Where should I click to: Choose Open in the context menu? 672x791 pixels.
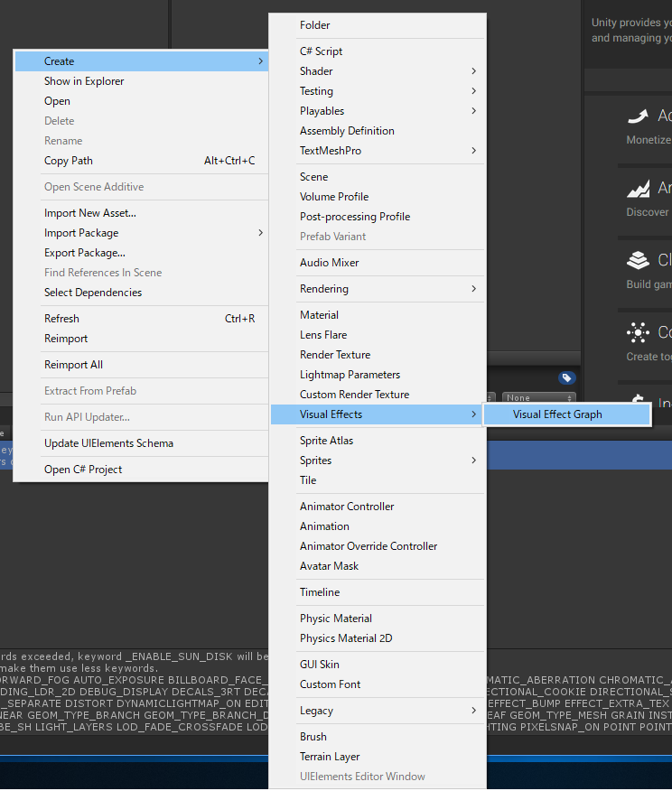click(x=141, y=101)
